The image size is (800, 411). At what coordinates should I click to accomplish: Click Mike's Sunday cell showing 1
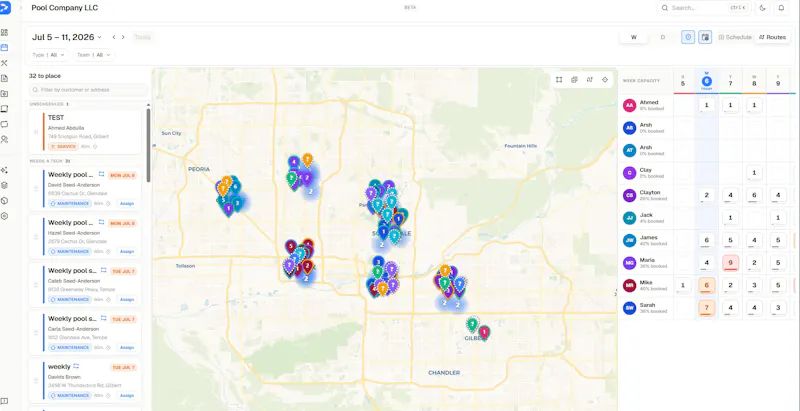(683, 285)
